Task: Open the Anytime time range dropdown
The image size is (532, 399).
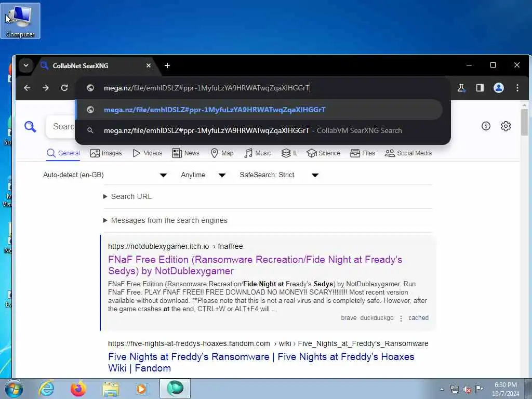Action: point(203,175)
